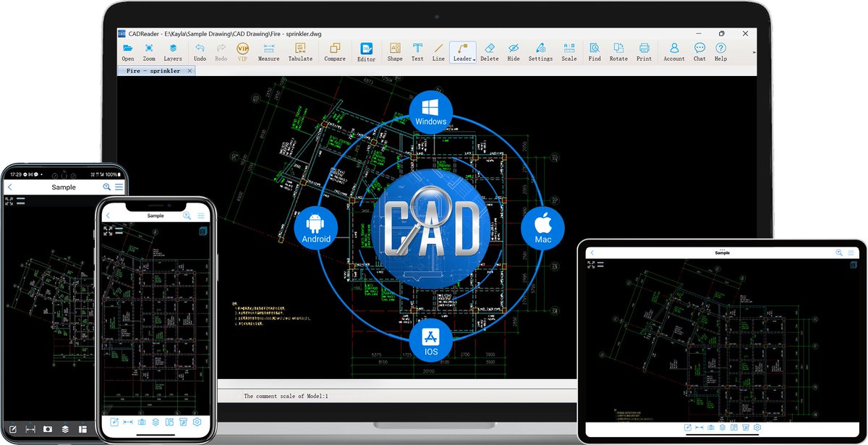Launch the Compare drawings tool
The image size is (868, 445).
click(x=335, y=51)
